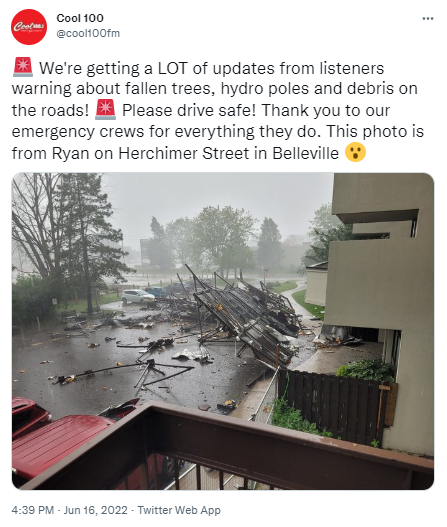Click the astonished face emoji after Belleville
This screenshot has width=447, height=527.
tap(355, 152)
